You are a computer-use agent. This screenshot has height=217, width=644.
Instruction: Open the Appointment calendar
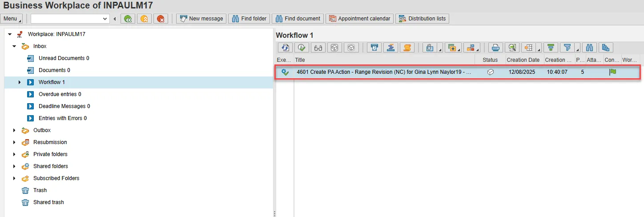pos(359,19)
